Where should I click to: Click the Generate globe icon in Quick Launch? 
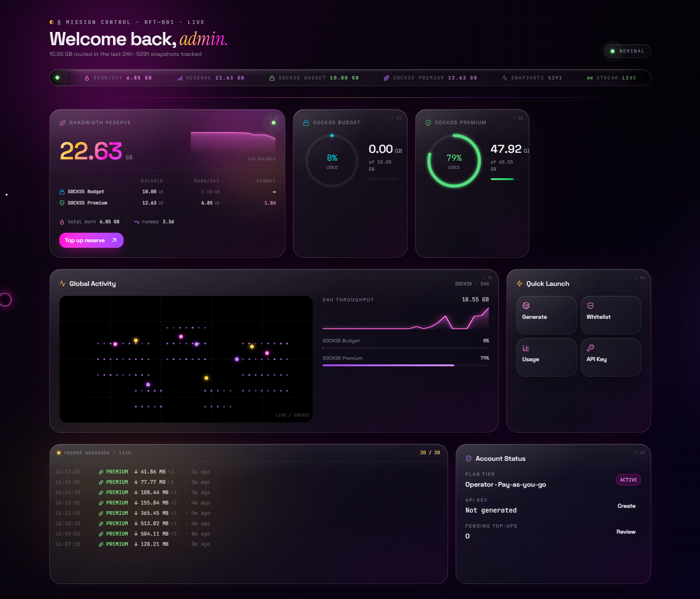(x=526, y=306)
